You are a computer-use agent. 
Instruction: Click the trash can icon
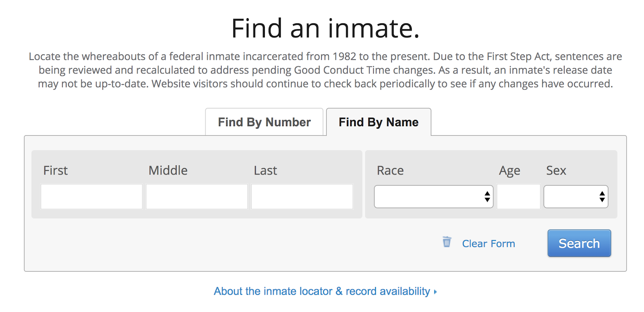pyautogui.click(x=447, y=242)
